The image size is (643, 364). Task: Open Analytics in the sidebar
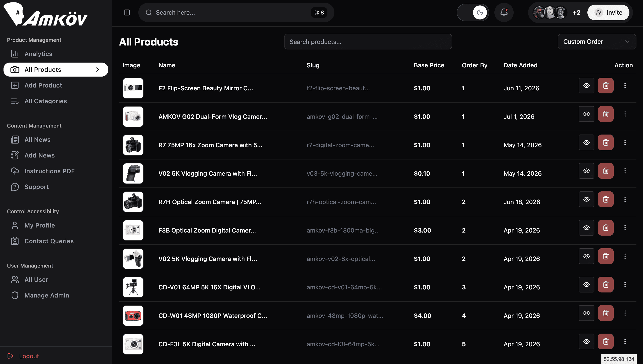tap(56, 54)
